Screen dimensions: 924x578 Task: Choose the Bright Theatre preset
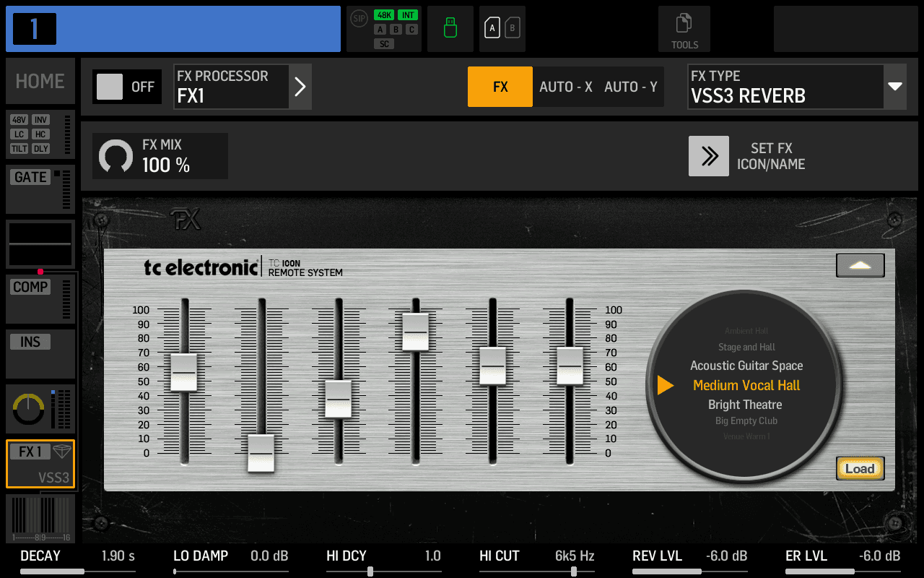[x=745, y=405]
